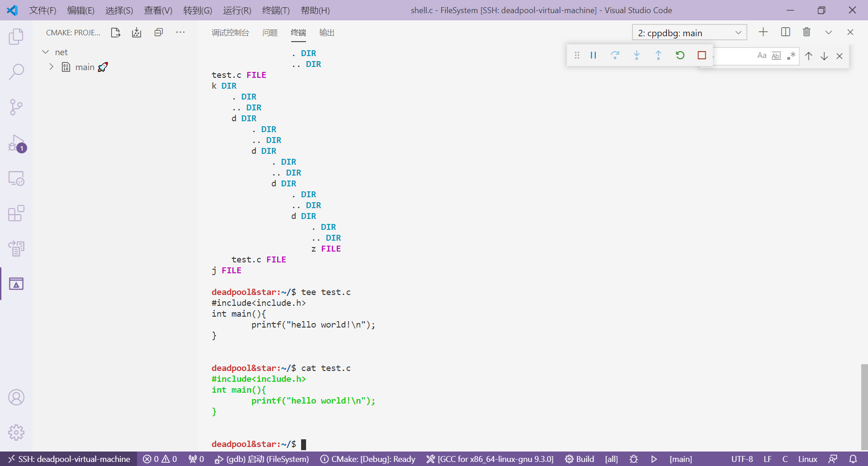Launch main target via rocket icon
868x466 pixels.
[103, 67]
